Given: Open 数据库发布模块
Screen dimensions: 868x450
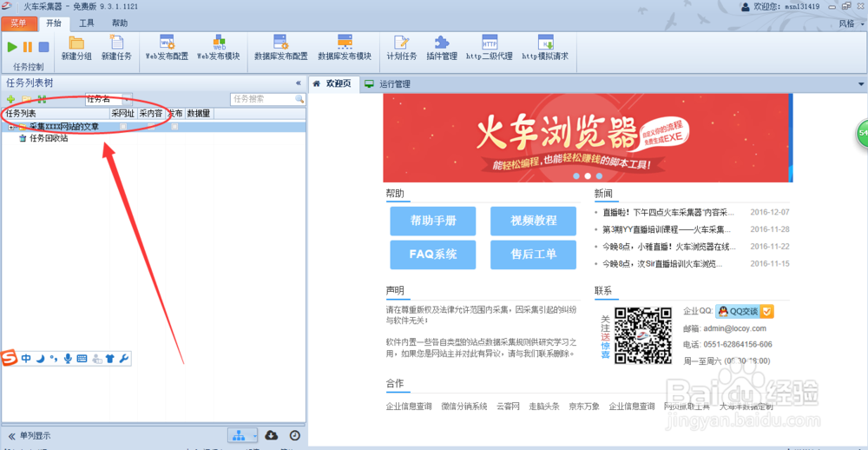Looking at the screenshot, I should click(345, 48).
